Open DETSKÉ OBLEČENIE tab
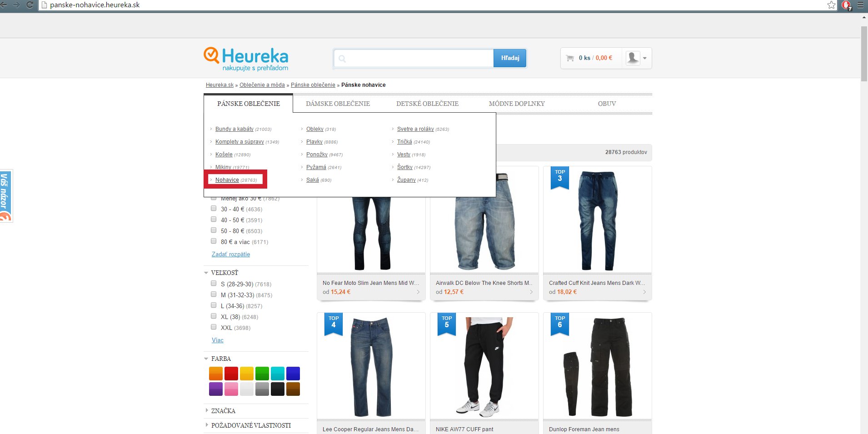868x434 pixels. pos(427,104)
